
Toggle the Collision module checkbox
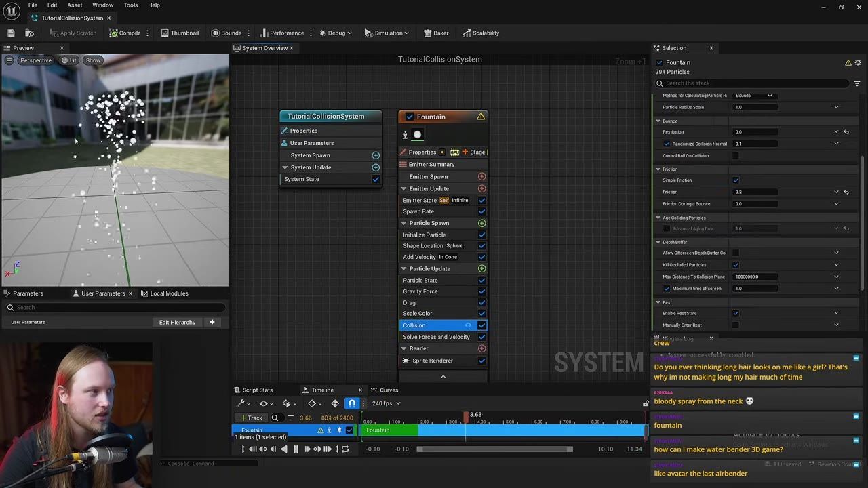[482, 325]
